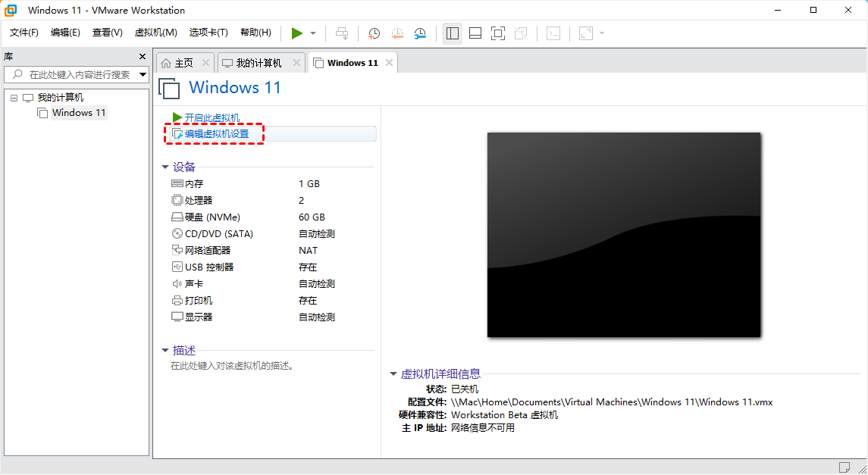Click 编辑虚拟机设置 link
Image resolution: width=868 pixels, height=475 pixels.
217,134
